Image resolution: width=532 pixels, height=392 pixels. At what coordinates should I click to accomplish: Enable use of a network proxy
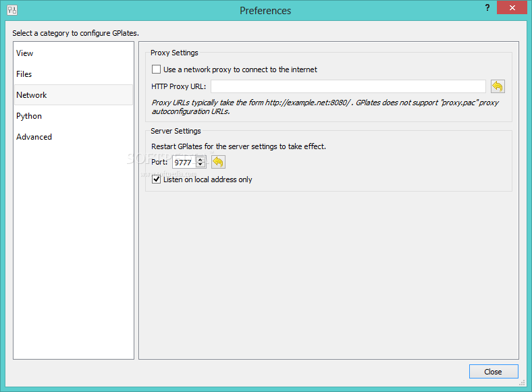(x=156, y=69)
